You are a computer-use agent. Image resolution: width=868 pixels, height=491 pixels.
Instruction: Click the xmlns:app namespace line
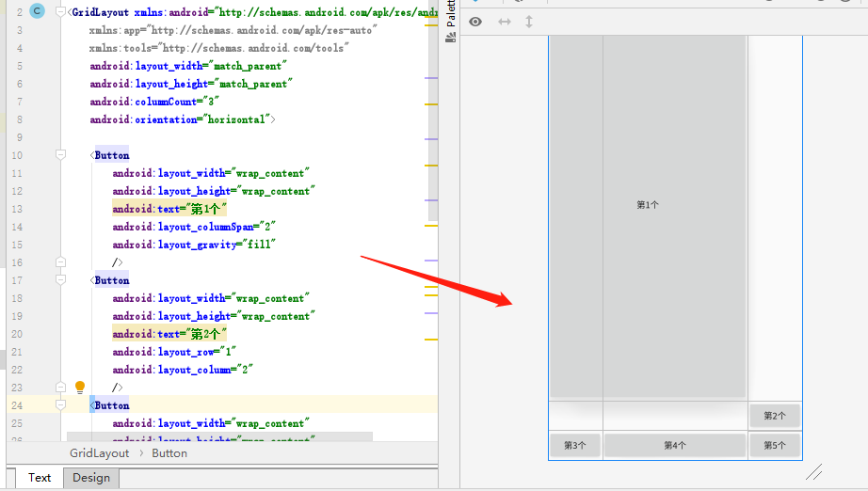click(x=233, y=30)
